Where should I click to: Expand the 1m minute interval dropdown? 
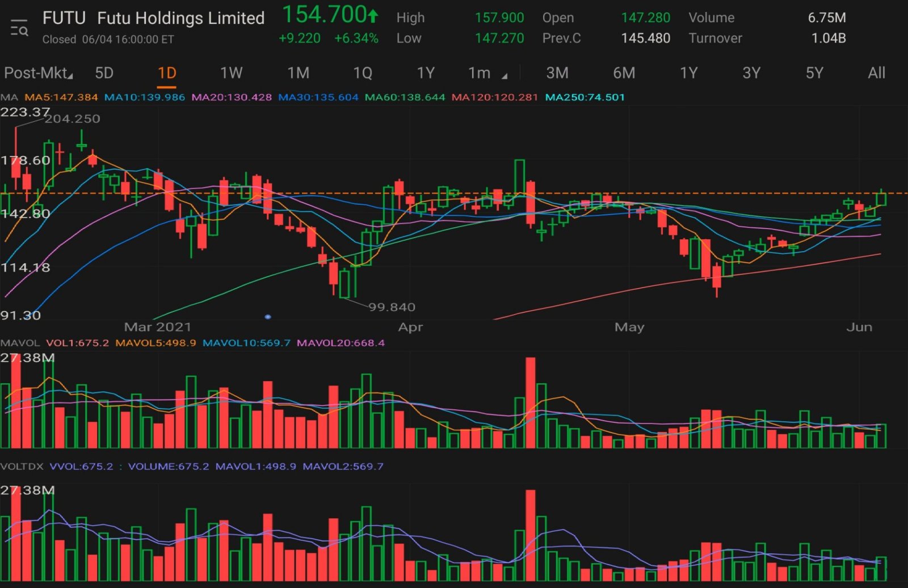(x=487, y=73)
